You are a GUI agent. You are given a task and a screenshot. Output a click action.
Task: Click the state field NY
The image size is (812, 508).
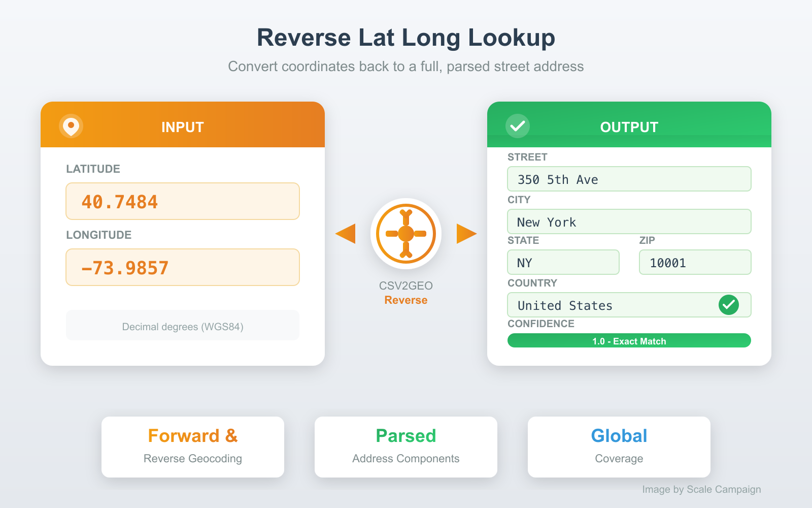coord(563,262)
